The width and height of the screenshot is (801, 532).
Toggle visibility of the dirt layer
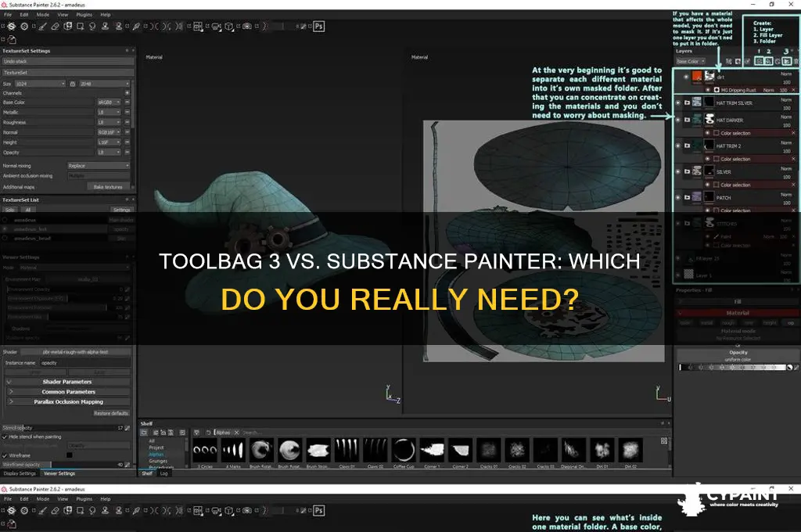(686, 77)
